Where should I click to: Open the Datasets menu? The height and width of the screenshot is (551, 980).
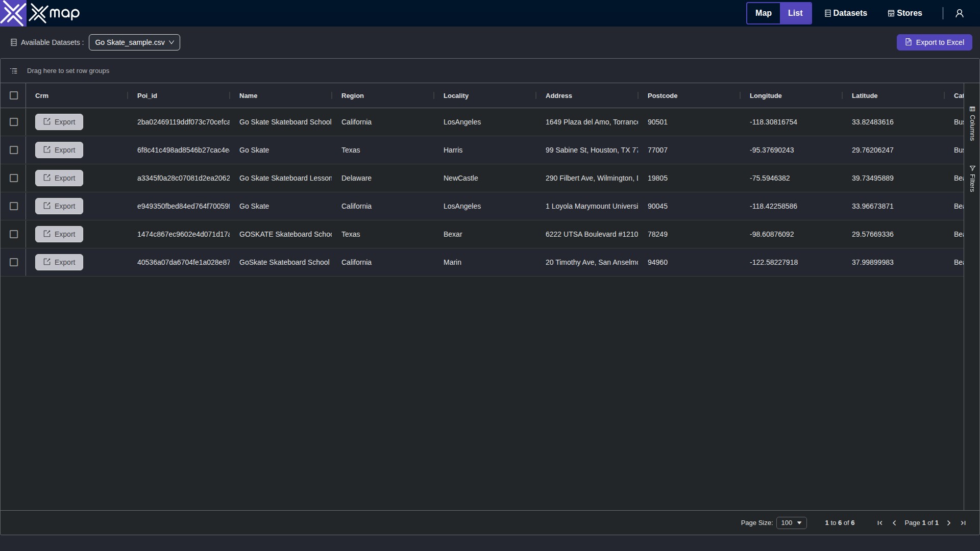coord(846,13)
